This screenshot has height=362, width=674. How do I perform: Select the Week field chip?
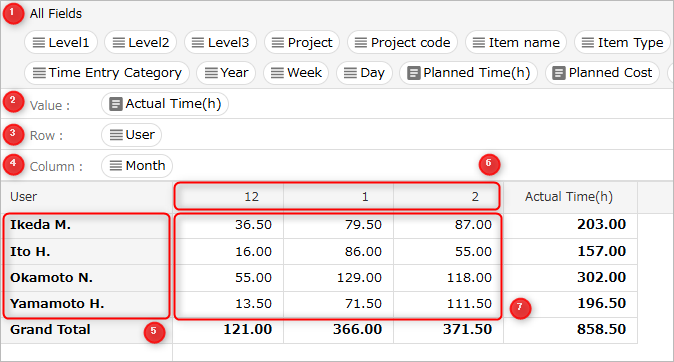point(296,73)
